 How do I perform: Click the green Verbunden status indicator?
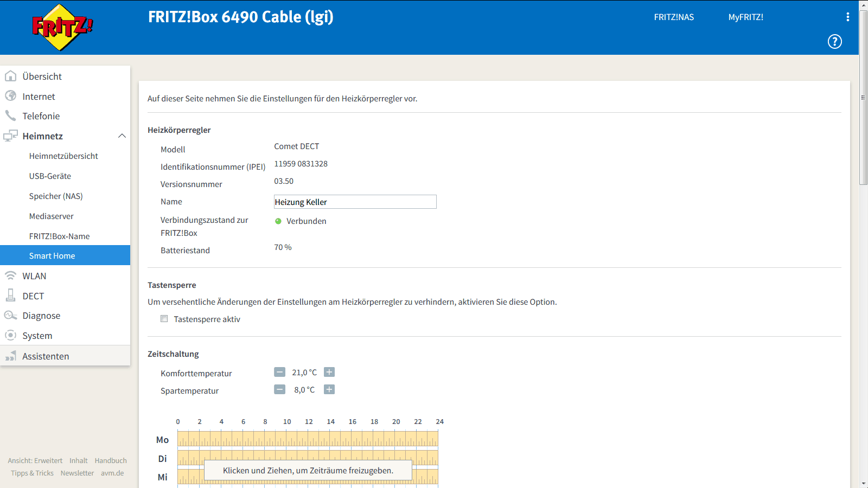coord(278,221)
